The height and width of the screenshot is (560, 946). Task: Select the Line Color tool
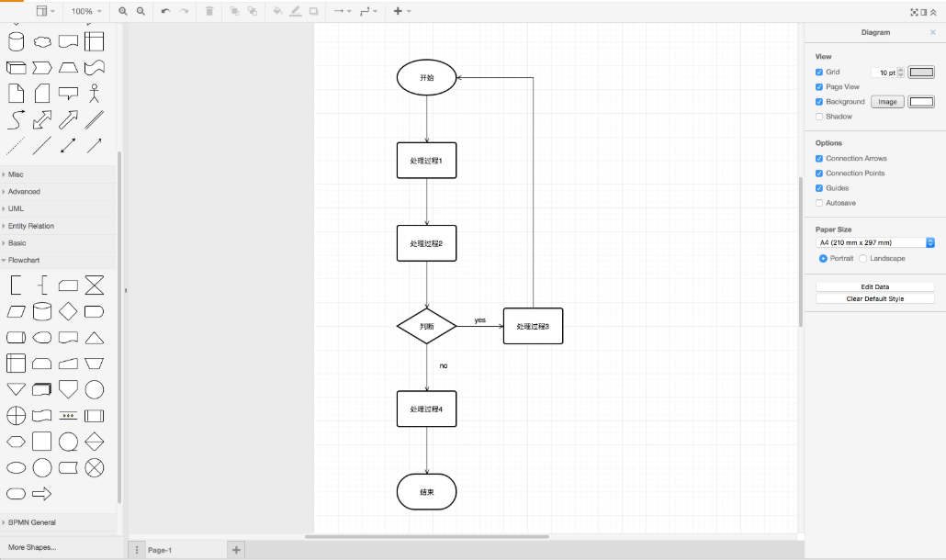pyautogui.click(x=296, y=12)
